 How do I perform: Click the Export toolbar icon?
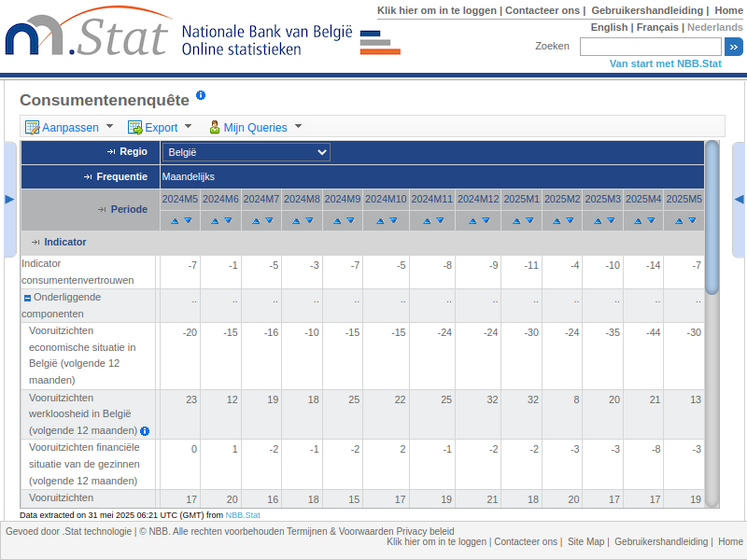click(x=134, y=128)
